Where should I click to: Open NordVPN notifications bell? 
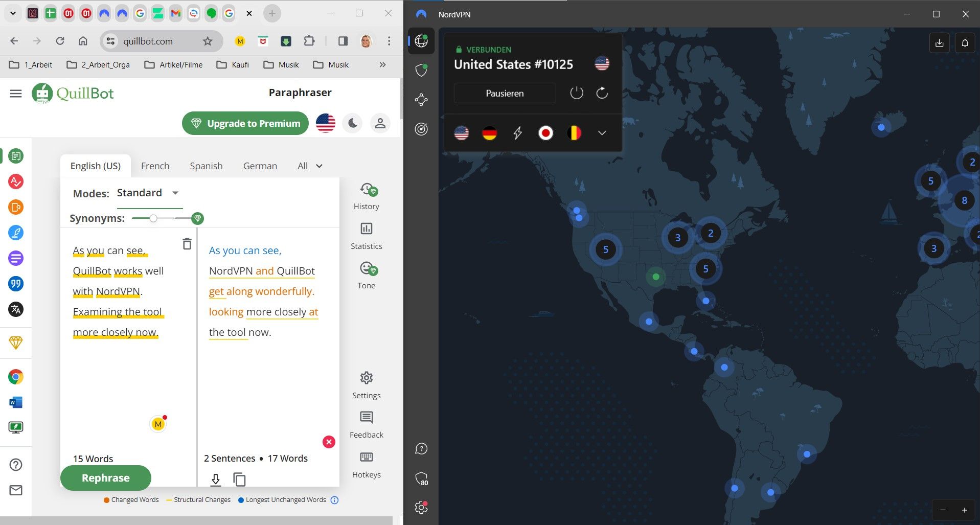[965, 43]
